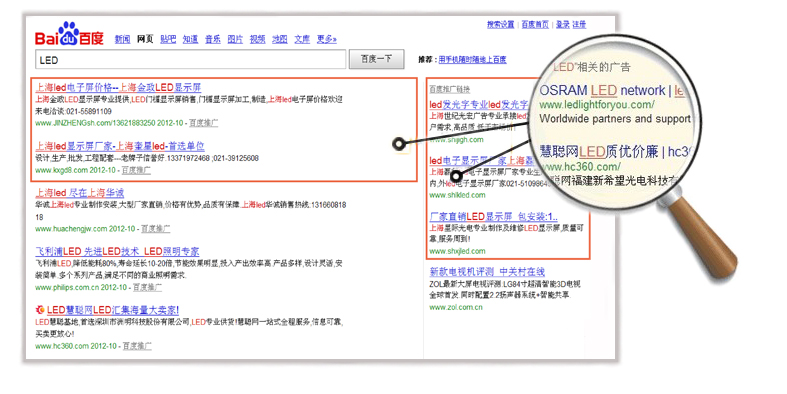Image resolution: width=787 pixels, height=394 pixels.
Task: Open the 新闻 tab
Action: 122,39
